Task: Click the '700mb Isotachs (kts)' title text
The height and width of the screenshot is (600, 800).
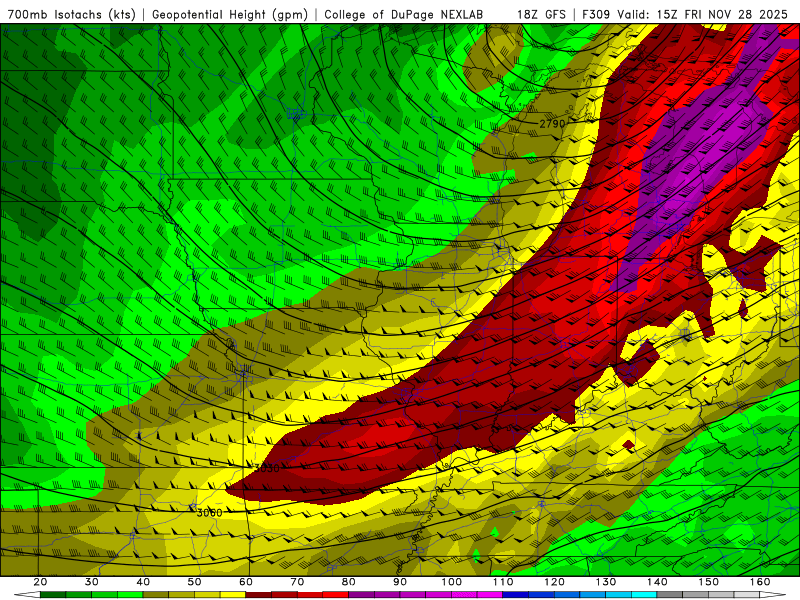Action: (72, 15)
